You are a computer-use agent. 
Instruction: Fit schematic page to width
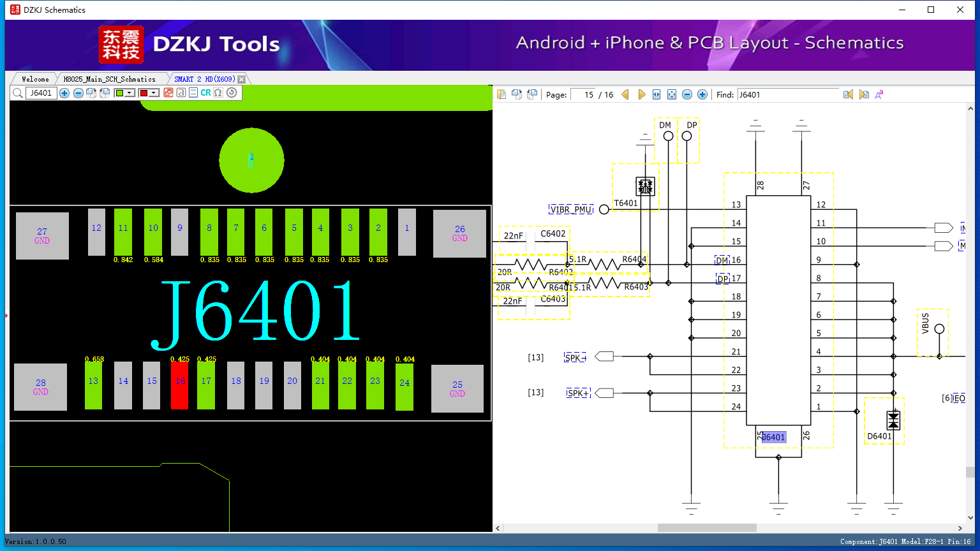657,94
